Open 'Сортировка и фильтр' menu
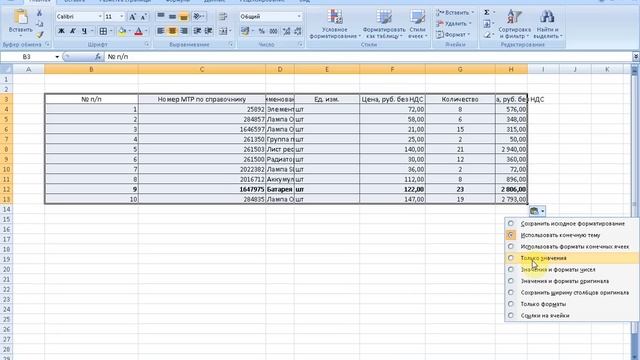The height and width of the screenshot is (360, 640). (514, 24)
